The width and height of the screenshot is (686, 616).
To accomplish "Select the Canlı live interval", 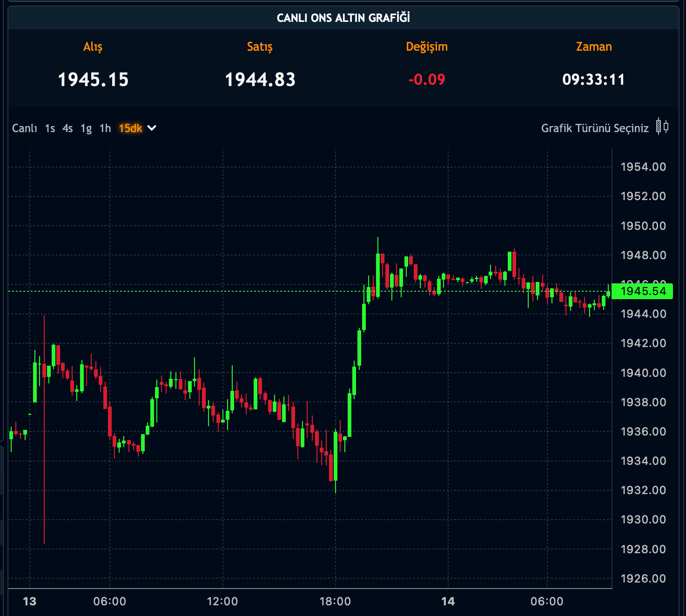I will click(25, 128).
